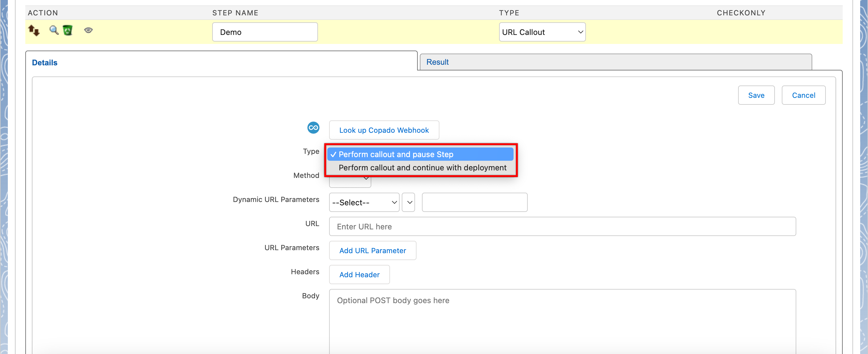Open the URL Callout type dropdown

coord(542,32)
